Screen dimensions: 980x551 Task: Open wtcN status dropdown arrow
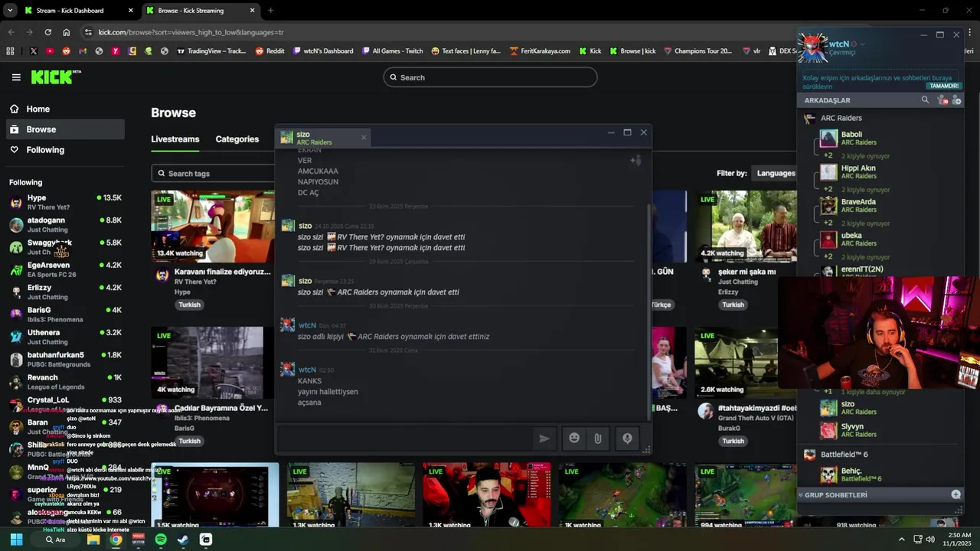click(862, 44)
